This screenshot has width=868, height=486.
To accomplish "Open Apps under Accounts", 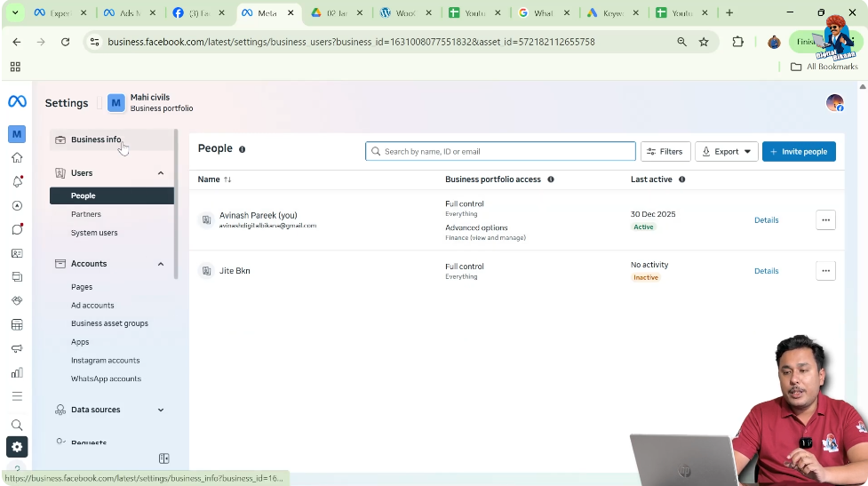I will pos(80,342).
